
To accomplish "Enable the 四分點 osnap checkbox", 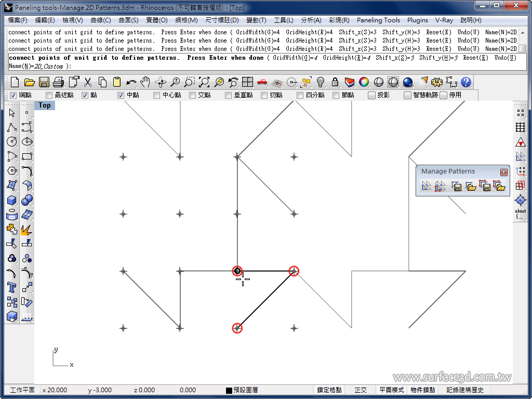I will pyautogui.click(x=300, y=96).
